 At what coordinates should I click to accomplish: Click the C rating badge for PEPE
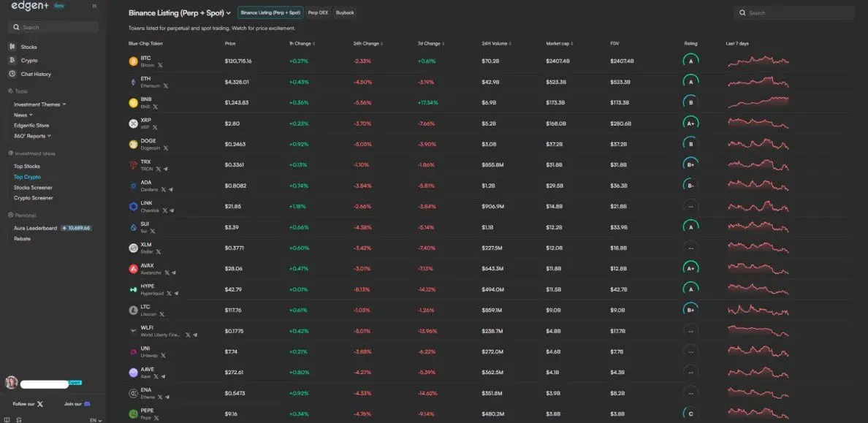tap(690, 414)
